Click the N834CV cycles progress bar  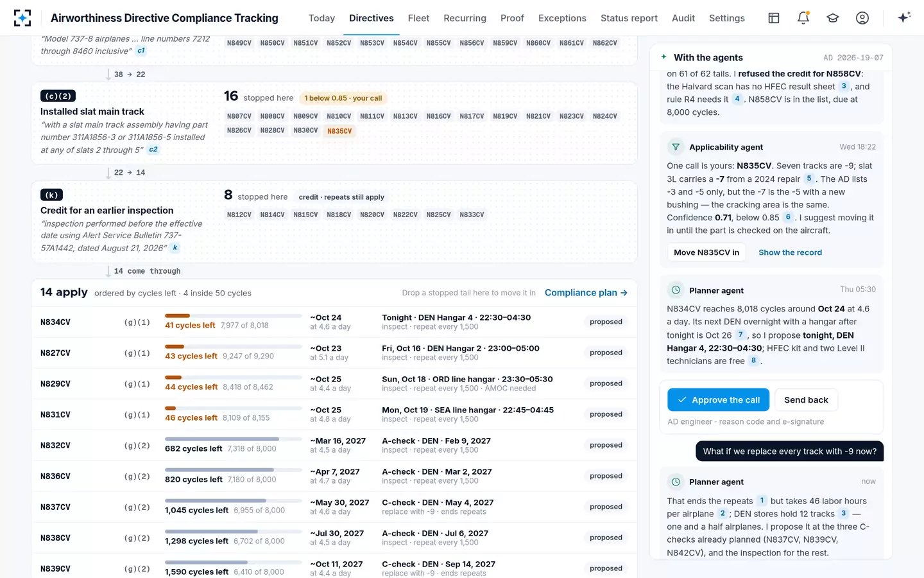point(233,316)
